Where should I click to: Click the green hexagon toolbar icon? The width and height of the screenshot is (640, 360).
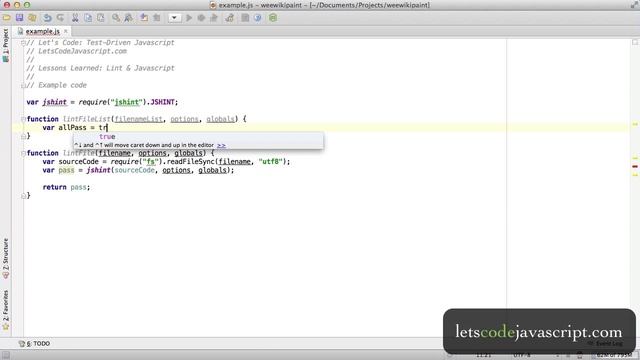coord(273,18)
